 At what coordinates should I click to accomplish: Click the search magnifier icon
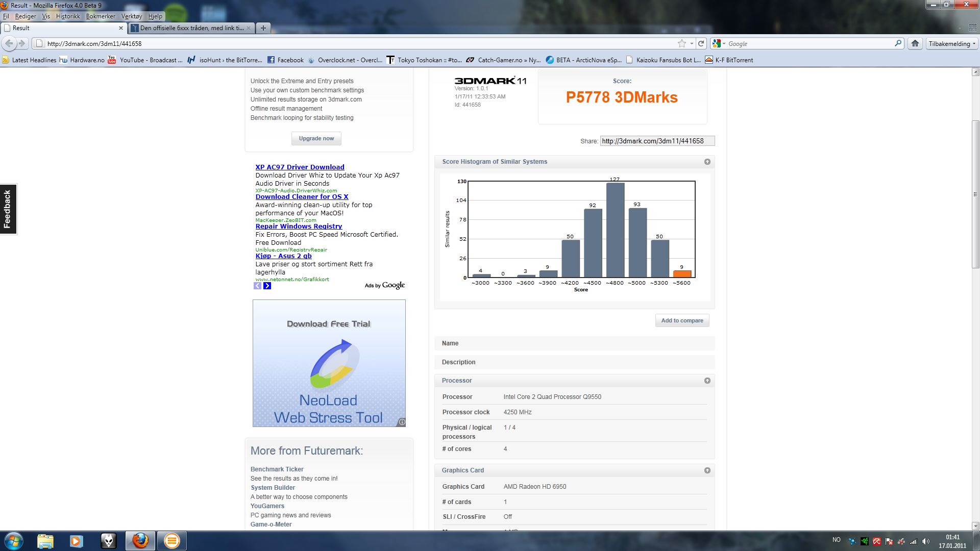tap(898, 43)
